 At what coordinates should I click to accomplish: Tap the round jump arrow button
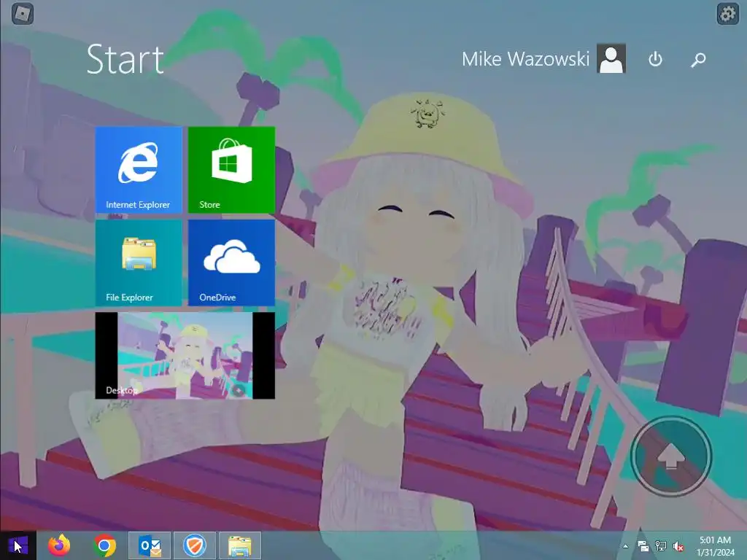click(671, 456)
